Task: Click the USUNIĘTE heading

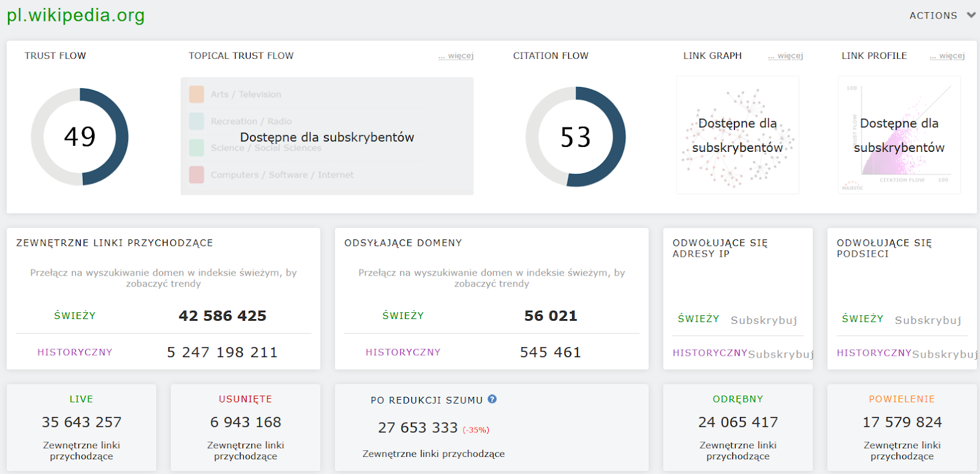Action: pos(246,399)
